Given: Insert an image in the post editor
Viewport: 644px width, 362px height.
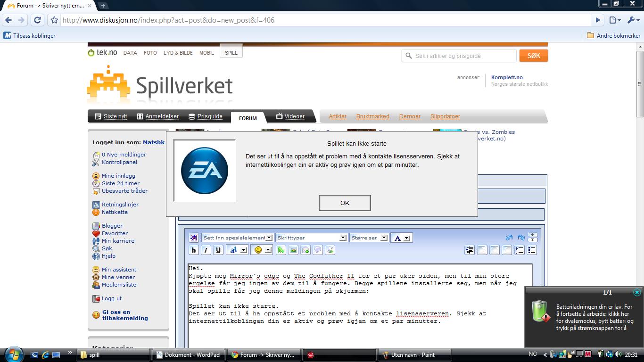Looking at the screenshot, I should click(293, 250).
